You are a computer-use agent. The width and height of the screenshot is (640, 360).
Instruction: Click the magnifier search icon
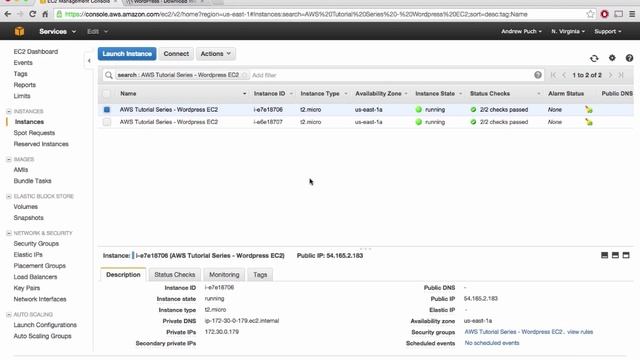click(109, 75)
